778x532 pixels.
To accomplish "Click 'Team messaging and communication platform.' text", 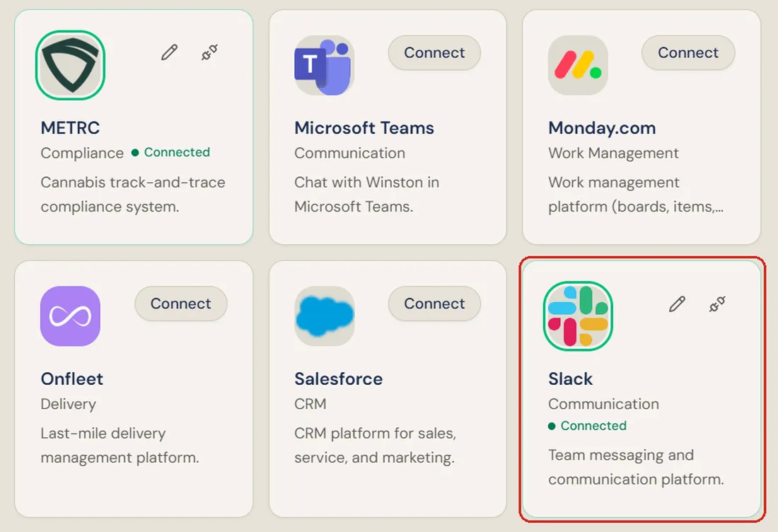I will click(x=636, y=467).
